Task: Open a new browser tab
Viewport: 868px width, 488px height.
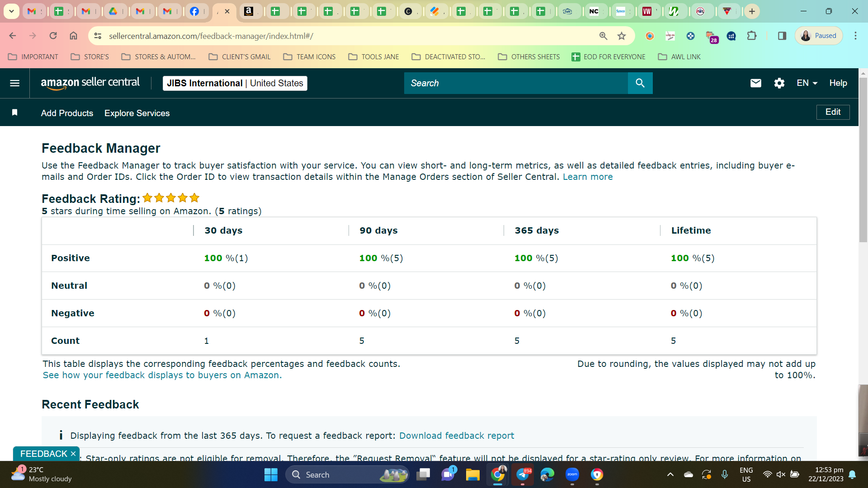Action: click(x=752, y=11)
